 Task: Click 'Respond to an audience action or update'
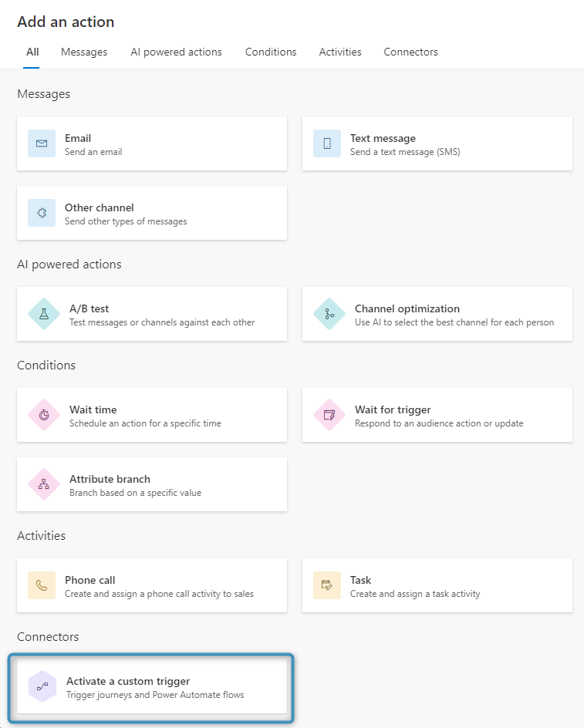coord(439,423)
